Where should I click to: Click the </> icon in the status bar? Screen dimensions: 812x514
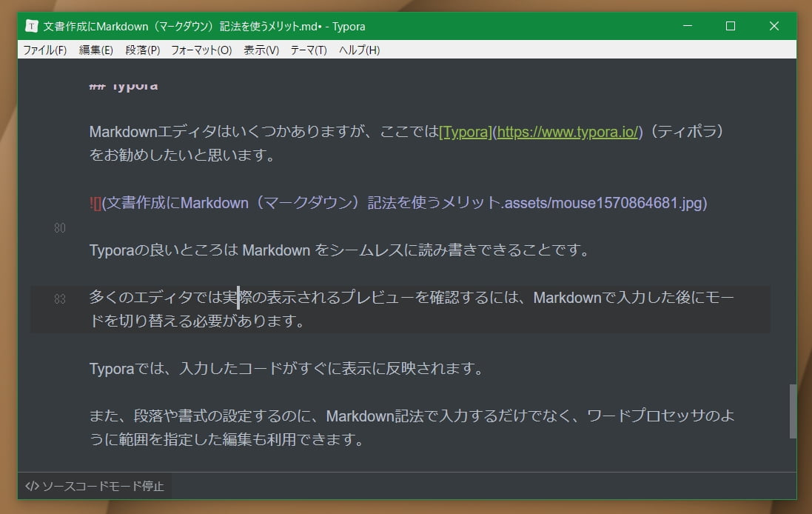tap(33, 487)
